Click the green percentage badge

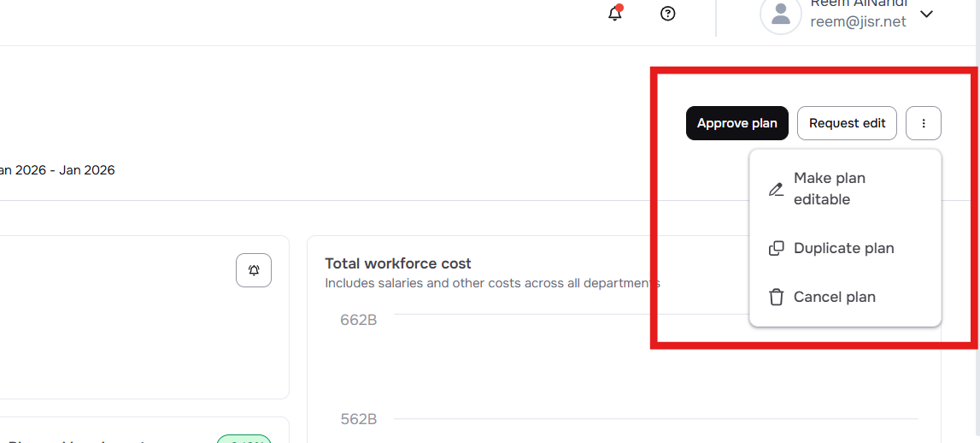tap(244, 439)
